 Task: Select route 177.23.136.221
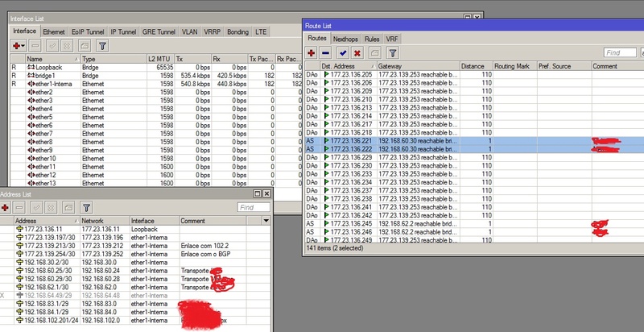[x=474, y=140]
